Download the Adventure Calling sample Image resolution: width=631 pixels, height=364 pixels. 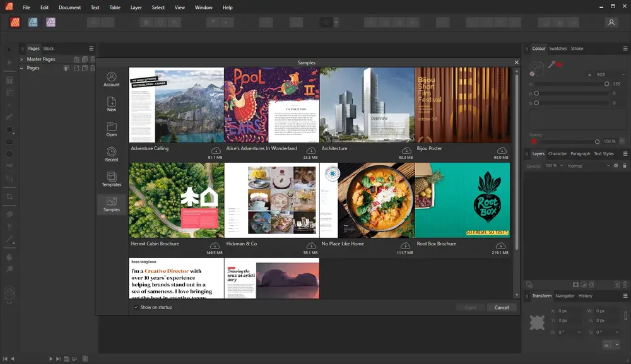click(x=216, y=150)
